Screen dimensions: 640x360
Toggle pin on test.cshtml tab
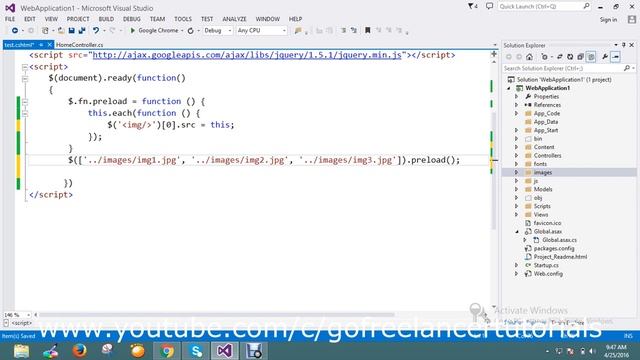point(41,45)
